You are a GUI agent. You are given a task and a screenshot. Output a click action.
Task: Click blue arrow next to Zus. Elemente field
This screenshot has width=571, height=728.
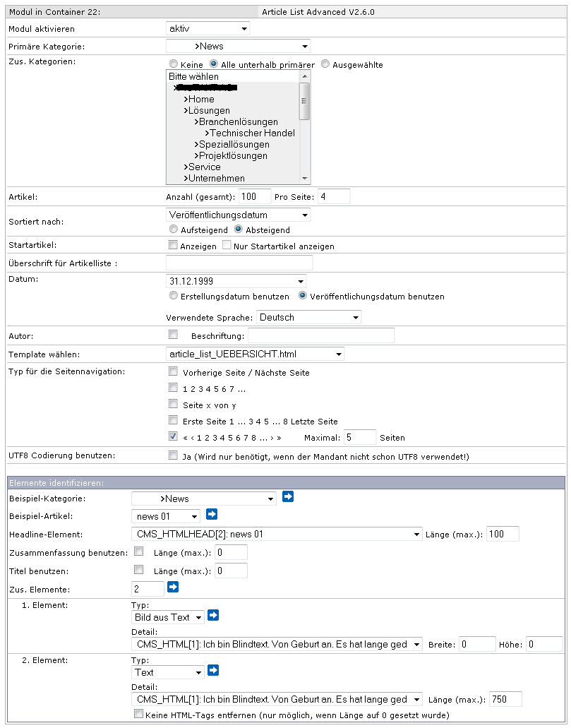click(173, 587)
